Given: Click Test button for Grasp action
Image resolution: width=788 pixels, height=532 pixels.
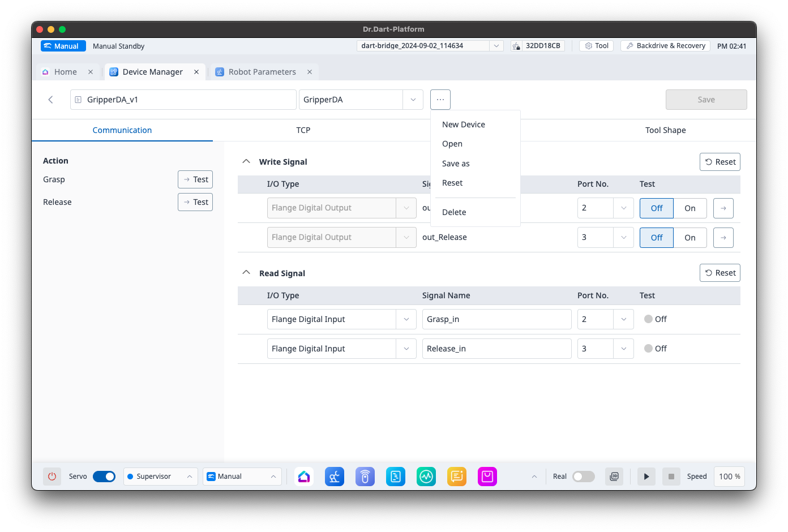Looking at the screenshot, I should click(195, 179).
